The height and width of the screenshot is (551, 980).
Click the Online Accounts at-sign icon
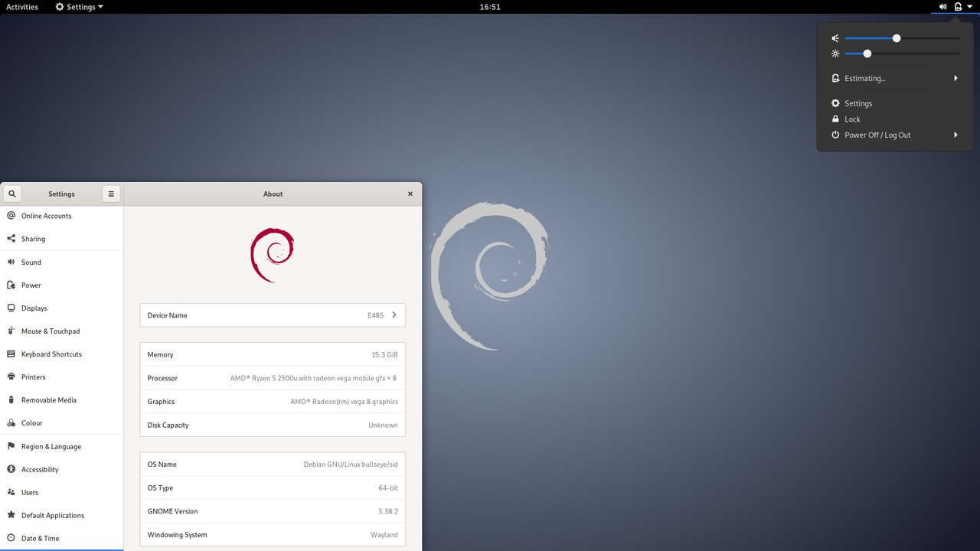[11, 216]
